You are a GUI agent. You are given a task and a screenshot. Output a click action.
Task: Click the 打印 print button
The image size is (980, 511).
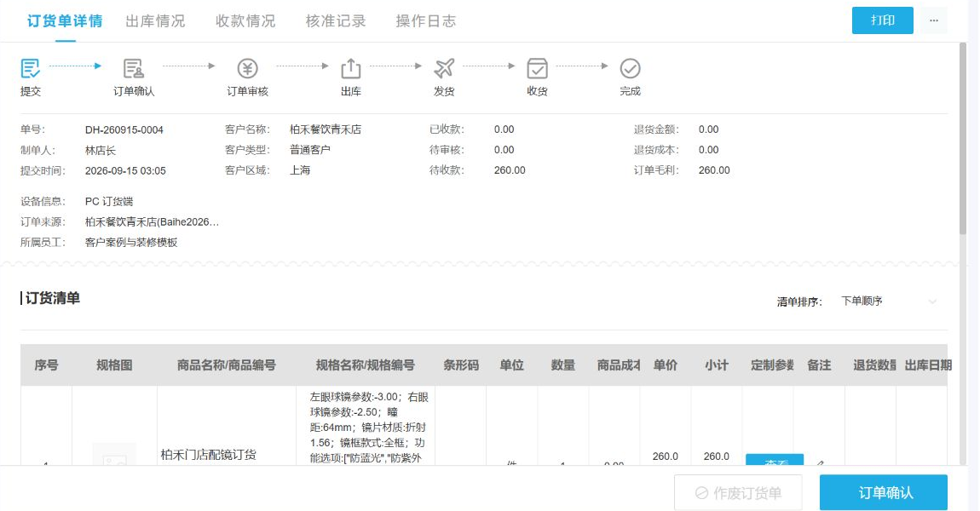(x=883, y=20)
